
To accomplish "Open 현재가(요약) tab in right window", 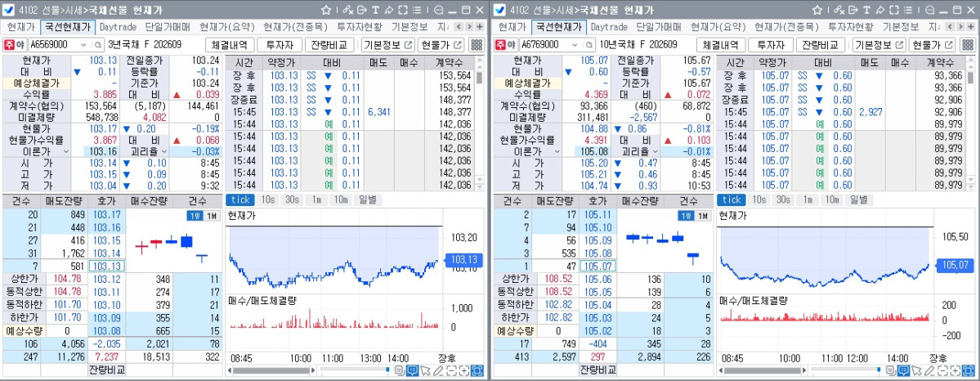I will (x=718, y=27).
